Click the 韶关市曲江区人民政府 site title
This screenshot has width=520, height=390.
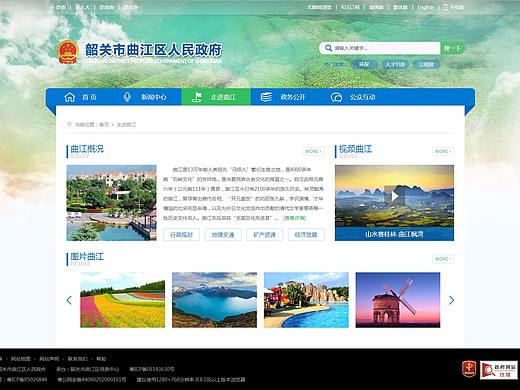click(153, 50)
